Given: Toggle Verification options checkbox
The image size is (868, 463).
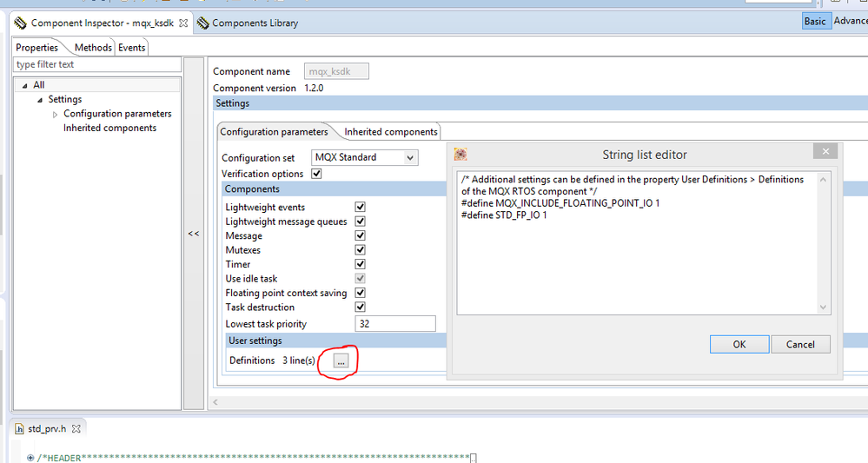Looking at the screenshot, I should [316, 173].
